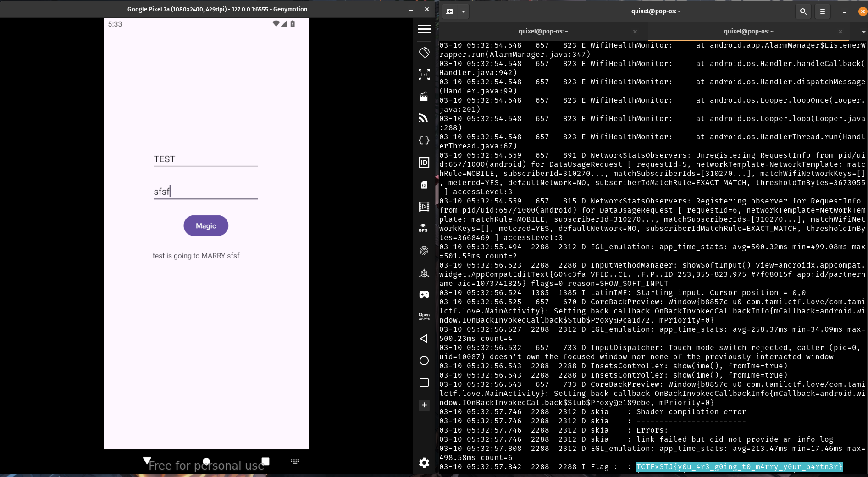
Task: Expand the terminal tab list dropdown arrow
Action: tap(863, 32)
